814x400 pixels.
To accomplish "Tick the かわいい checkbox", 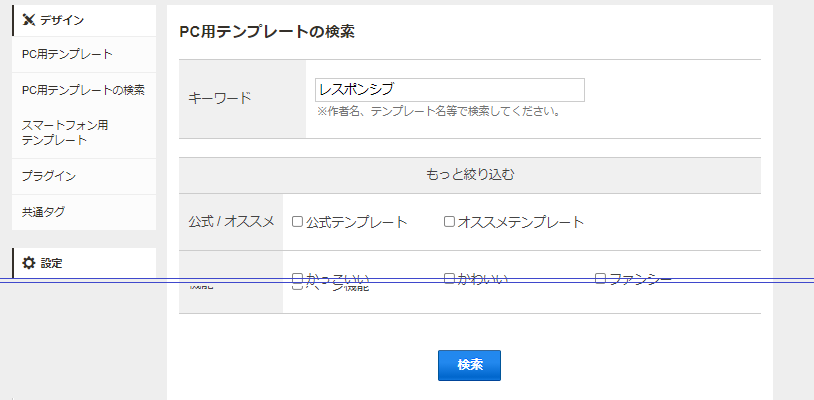I will pos(449,278).
